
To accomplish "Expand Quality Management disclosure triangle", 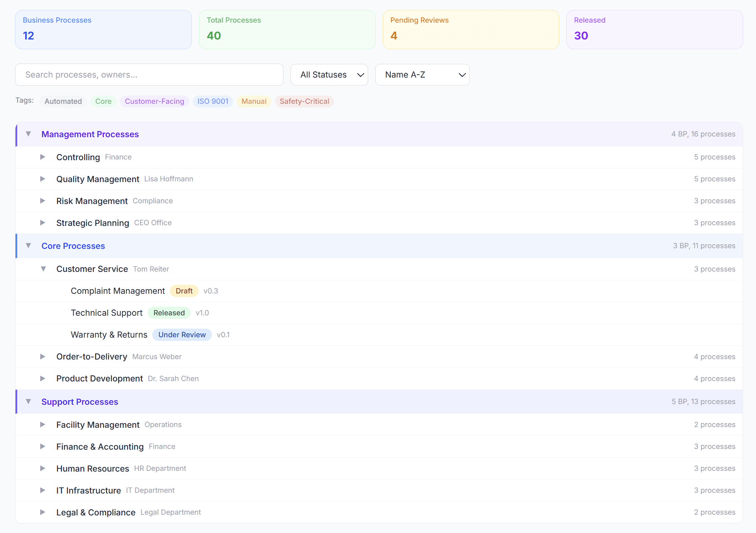I will (43, 179).
